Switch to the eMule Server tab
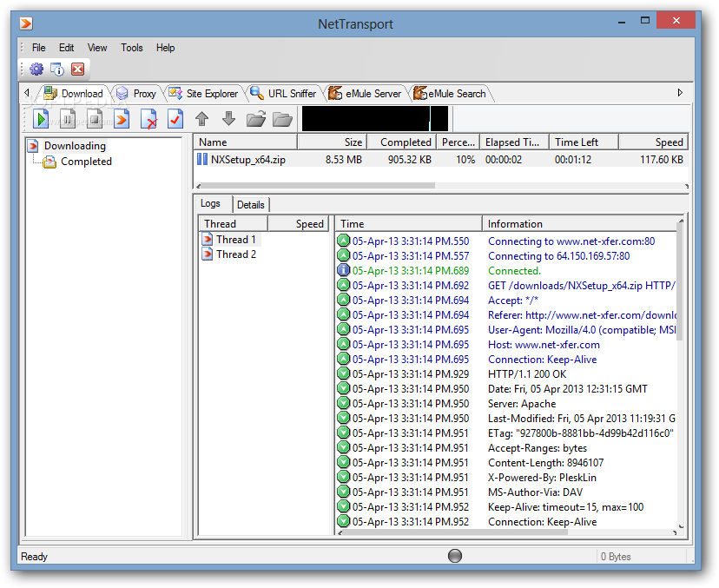This screenshot has width=719, height=588. [366, 94]
